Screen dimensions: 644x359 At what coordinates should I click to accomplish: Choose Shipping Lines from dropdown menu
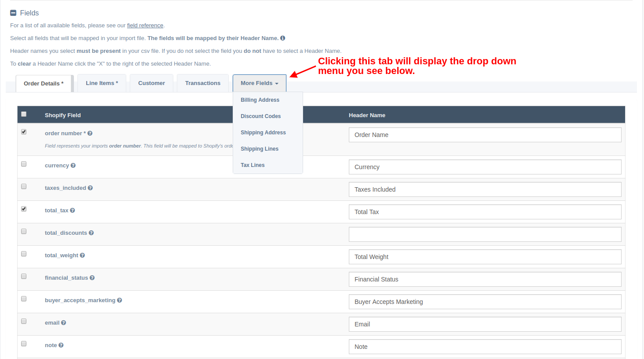click(260, 149)
